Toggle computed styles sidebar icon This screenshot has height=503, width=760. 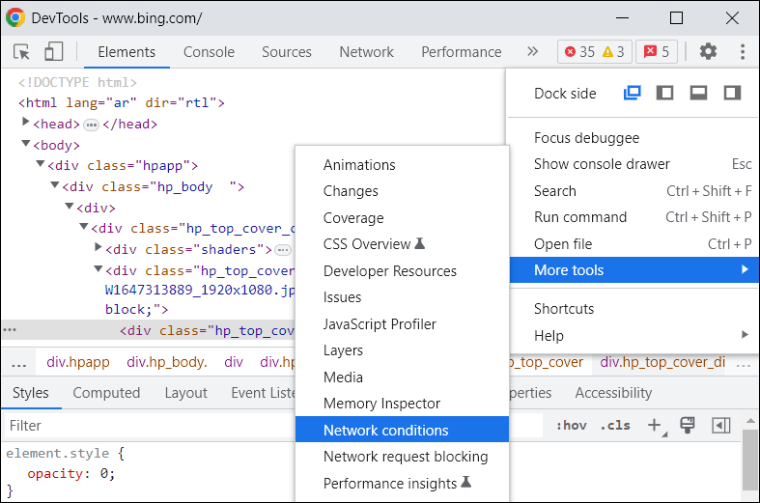[x=721, y=425]
